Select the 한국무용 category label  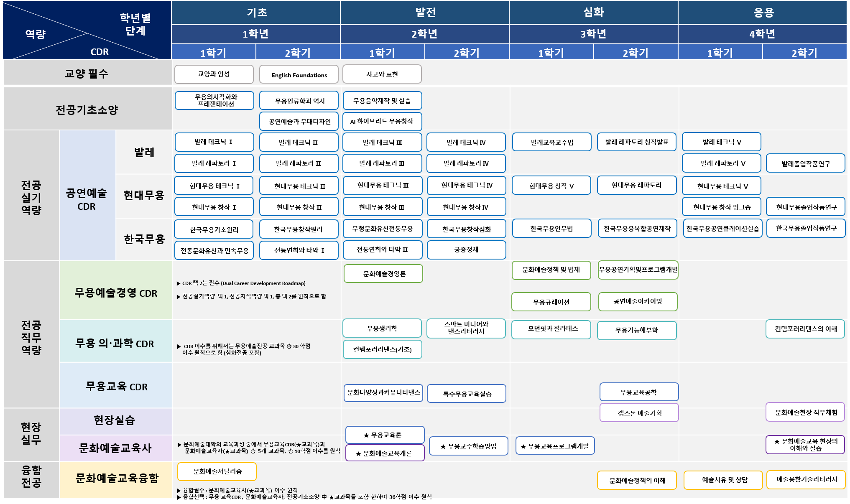coord(144,239)
